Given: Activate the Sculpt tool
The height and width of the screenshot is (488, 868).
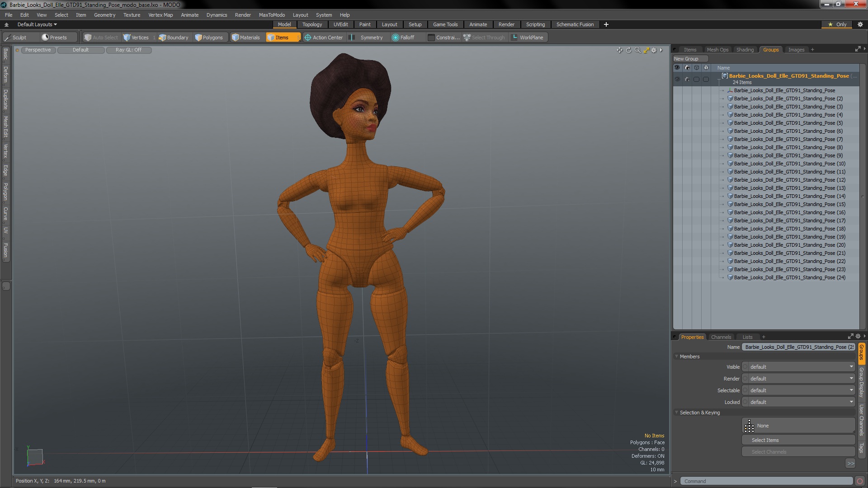Looking at the screenshot, I should click(x=20, y=38).
